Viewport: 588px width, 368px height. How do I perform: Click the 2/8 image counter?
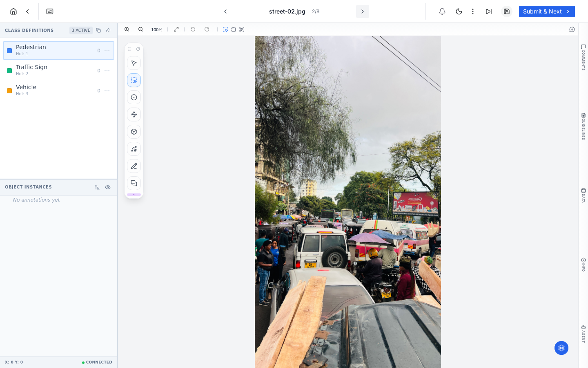[x=316, y=11]
